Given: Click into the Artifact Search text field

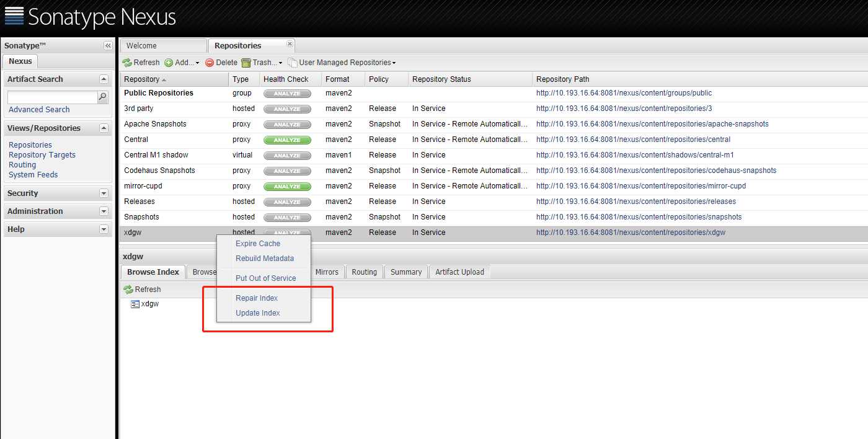Looking at the screenshot, I should 53,97.
